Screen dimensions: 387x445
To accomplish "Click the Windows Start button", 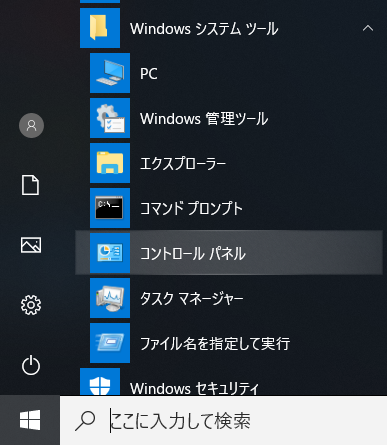I will tap(30, 420).
